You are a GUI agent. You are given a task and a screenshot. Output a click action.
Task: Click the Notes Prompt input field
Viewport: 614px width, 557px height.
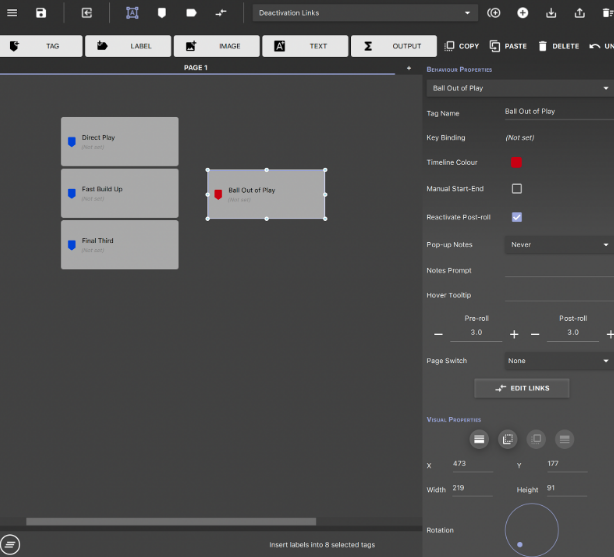tap(559, 271)
